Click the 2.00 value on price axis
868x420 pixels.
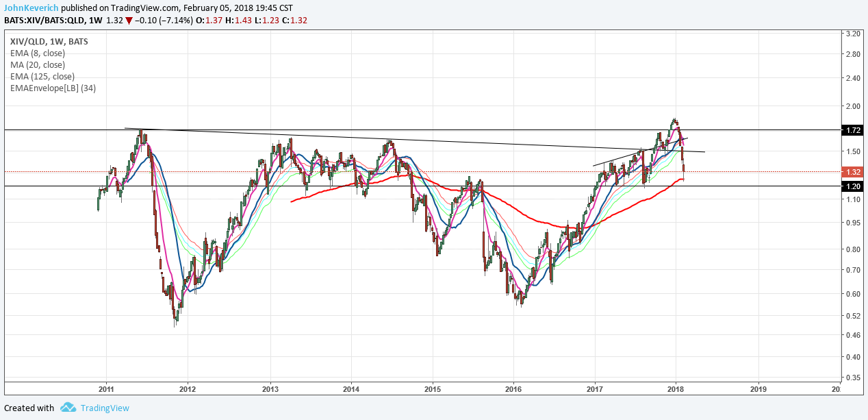pyautogui.click(x=852, y=106)
